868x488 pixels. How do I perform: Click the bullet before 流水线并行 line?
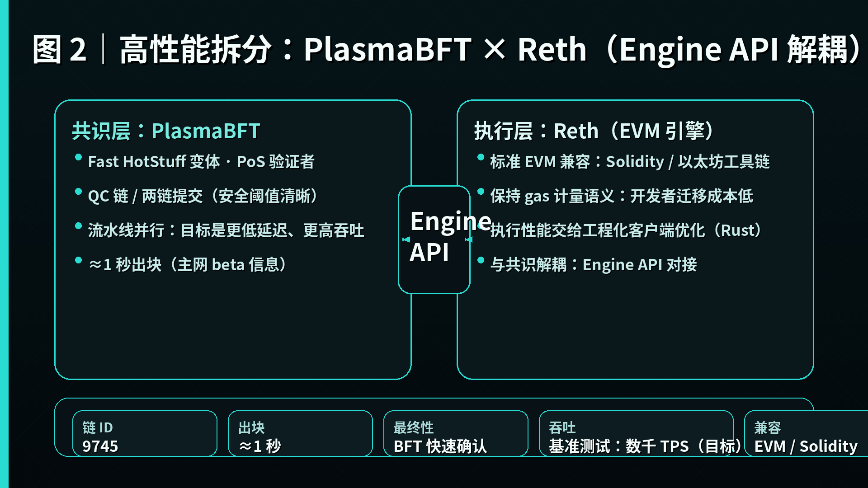[78, 226]
